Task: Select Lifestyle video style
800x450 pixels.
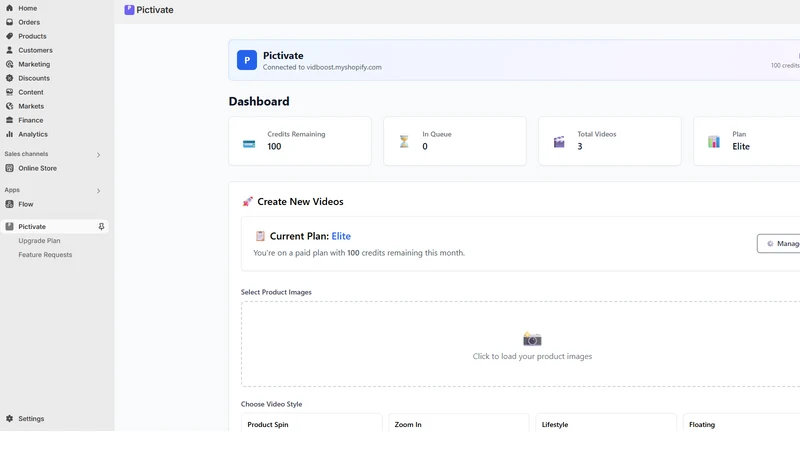Action: pos(606,424)
